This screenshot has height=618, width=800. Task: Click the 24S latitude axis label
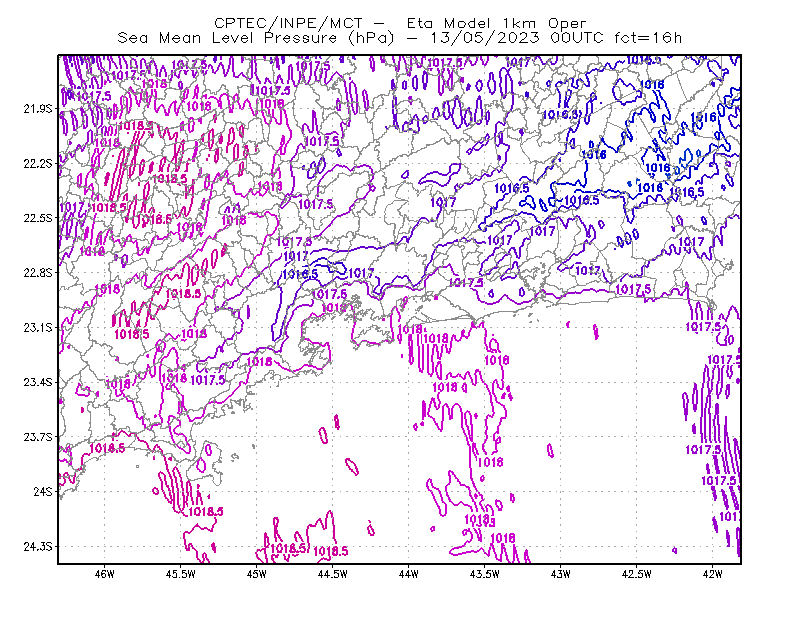(43, 491)
